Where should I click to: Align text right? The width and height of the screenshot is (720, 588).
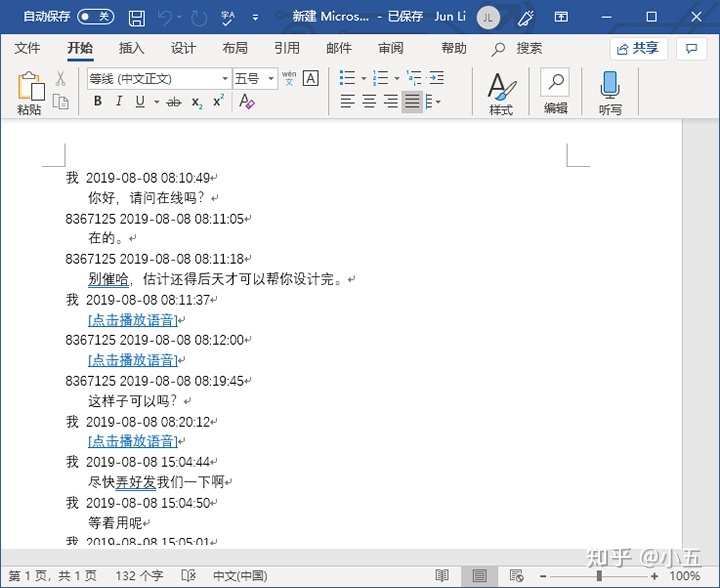(x=391, y=101)
